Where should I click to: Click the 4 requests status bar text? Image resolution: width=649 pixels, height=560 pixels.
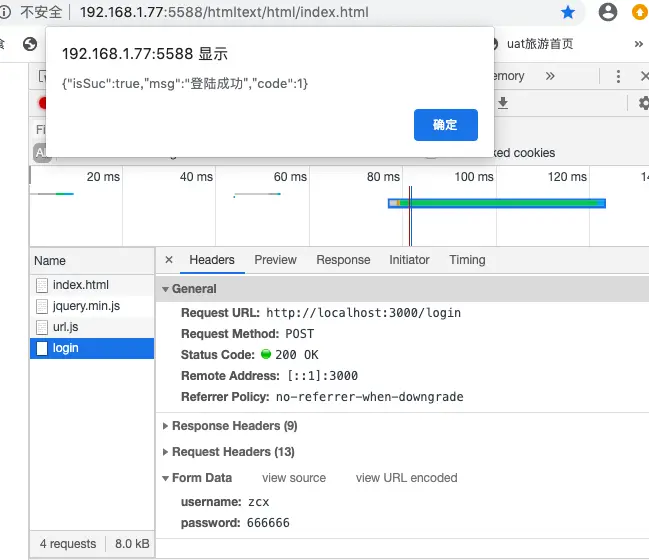tap(68, 544)
